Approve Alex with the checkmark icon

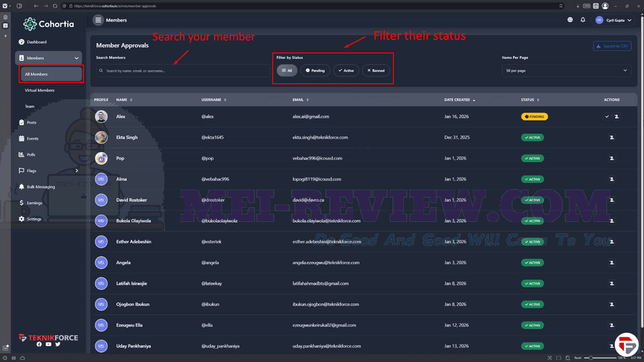(606, 117)
